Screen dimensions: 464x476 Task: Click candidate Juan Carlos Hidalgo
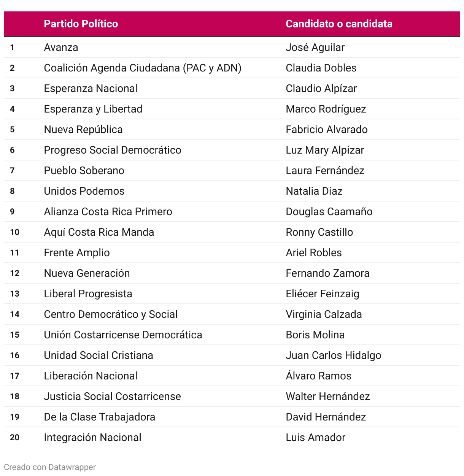[333, 355]
